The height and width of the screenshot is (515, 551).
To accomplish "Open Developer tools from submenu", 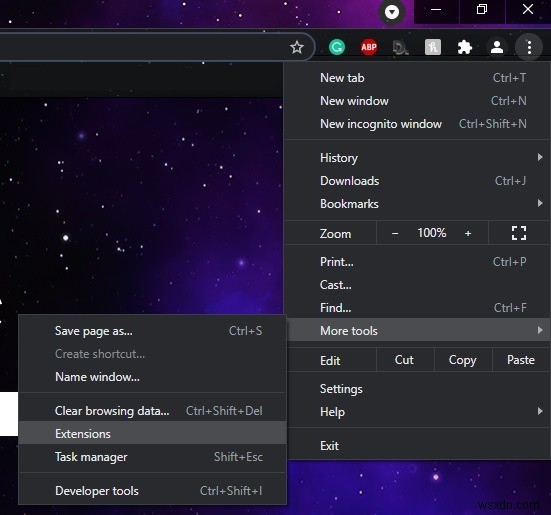I will pyautogui.click(x=152, y=491).
